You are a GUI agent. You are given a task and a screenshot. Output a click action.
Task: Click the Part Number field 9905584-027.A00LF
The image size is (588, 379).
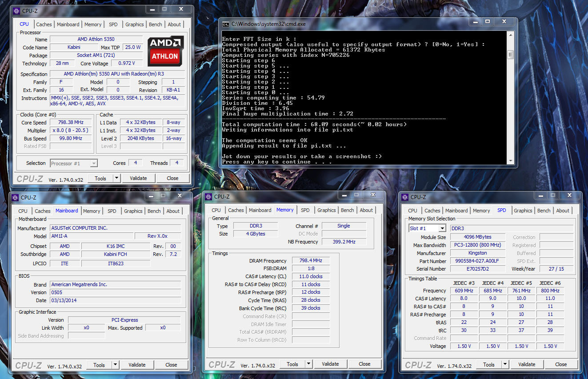coord(478,261)
